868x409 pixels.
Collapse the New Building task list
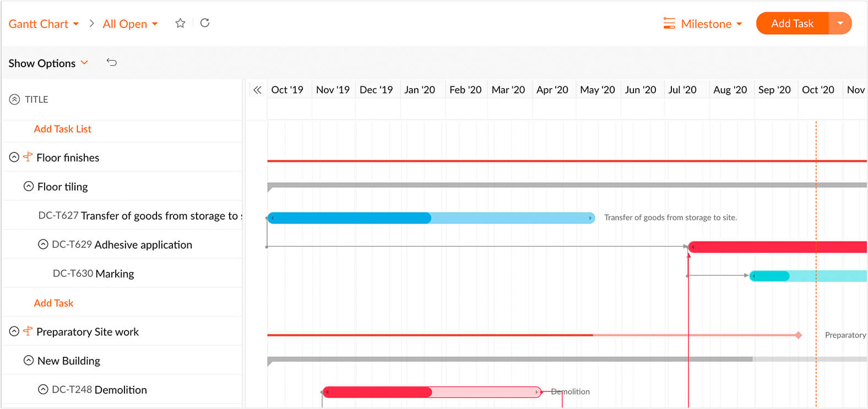(29, 361)
